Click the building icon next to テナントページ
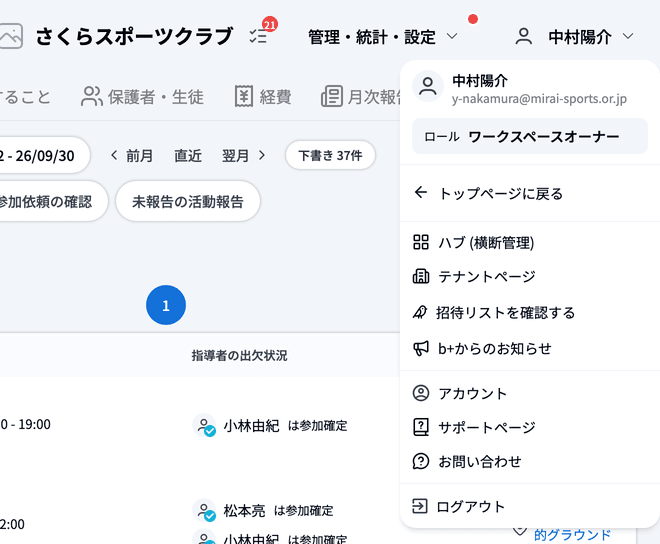660x544 pixels. 421,276
